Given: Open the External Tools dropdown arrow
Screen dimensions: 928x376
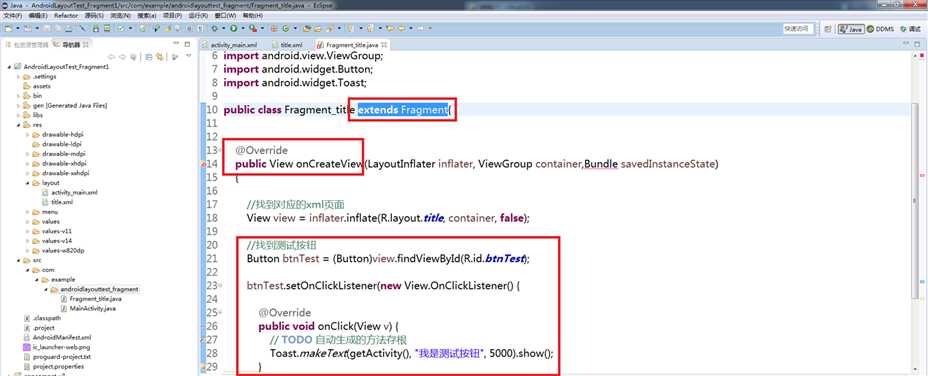Looking at the screenshot, I should coord(262,28).
